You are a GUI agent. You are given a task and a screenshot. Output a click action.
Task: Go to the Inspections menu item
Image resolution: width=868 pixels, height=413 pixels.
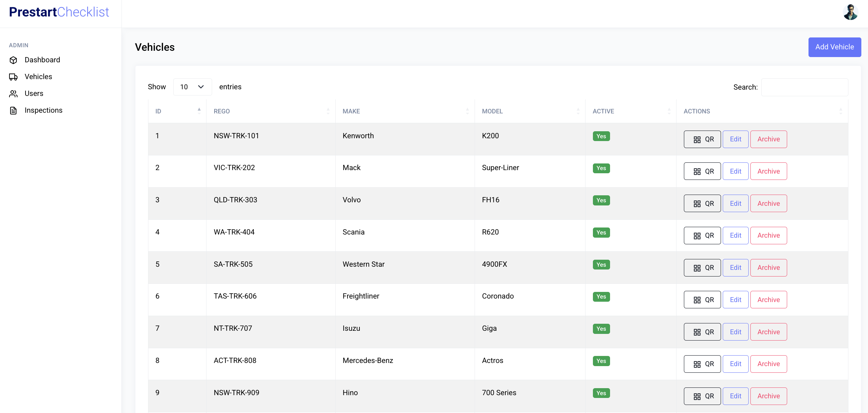pos(43,111)
